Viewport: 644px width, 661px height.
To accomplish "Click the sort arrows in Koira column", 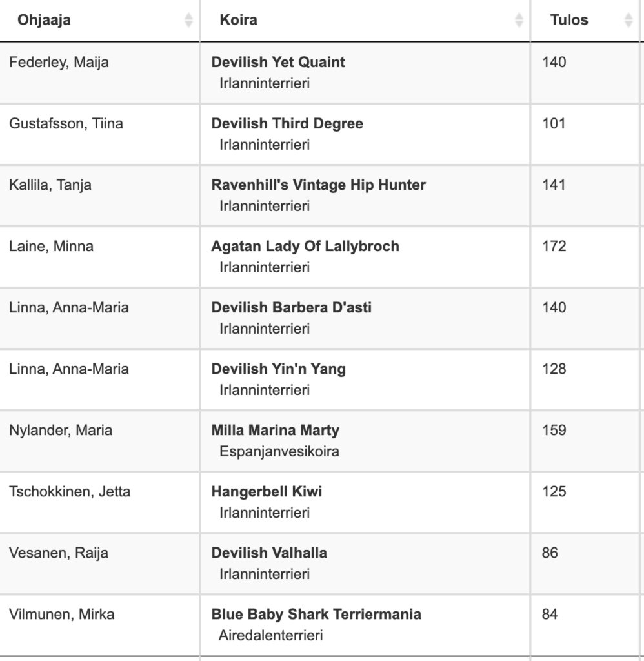I will (519, 21).
